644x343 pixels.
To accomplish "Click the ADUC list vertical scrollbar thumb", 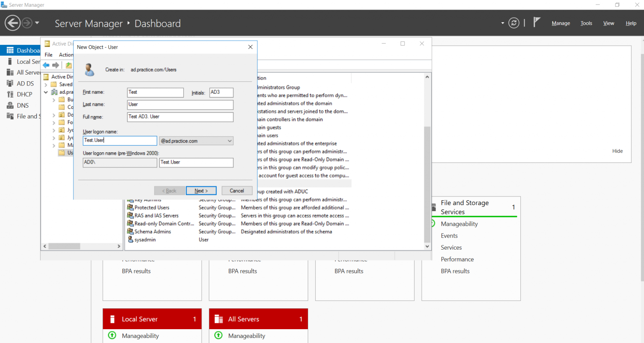I will (x=427, y=184).
